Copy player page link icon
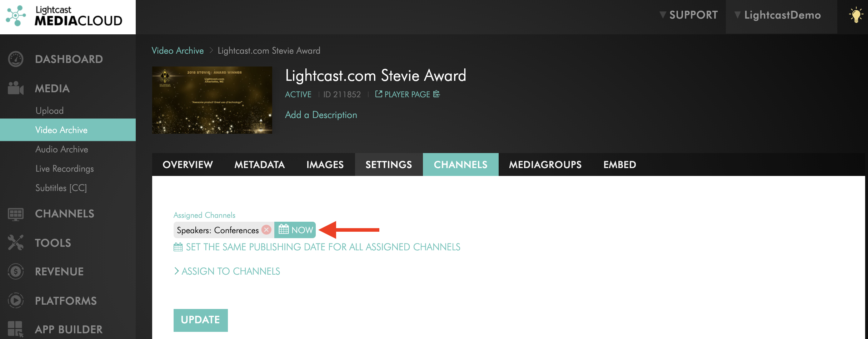 pos(437,94)
